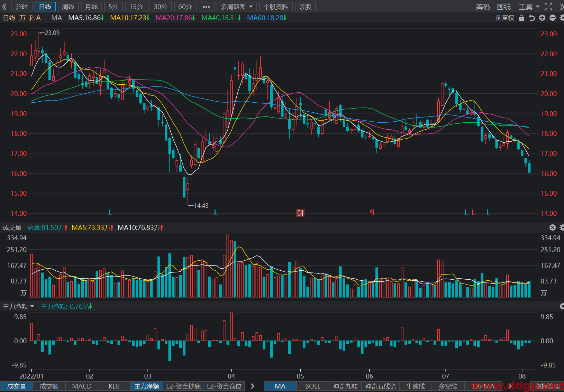Viewport: 564px width, 392px height.
Task: Select 多空线 overlay indicator
Action: pos(448,386)
